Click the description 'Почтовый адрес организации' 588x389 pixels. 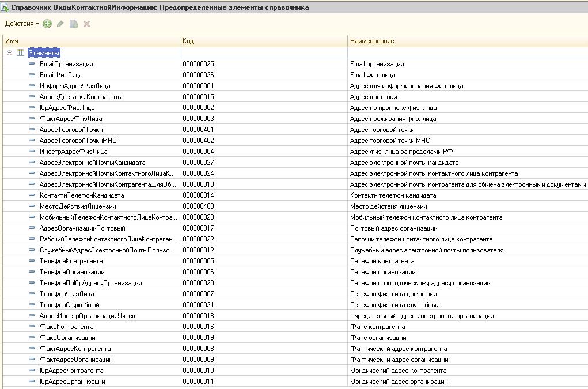point(394,228)
